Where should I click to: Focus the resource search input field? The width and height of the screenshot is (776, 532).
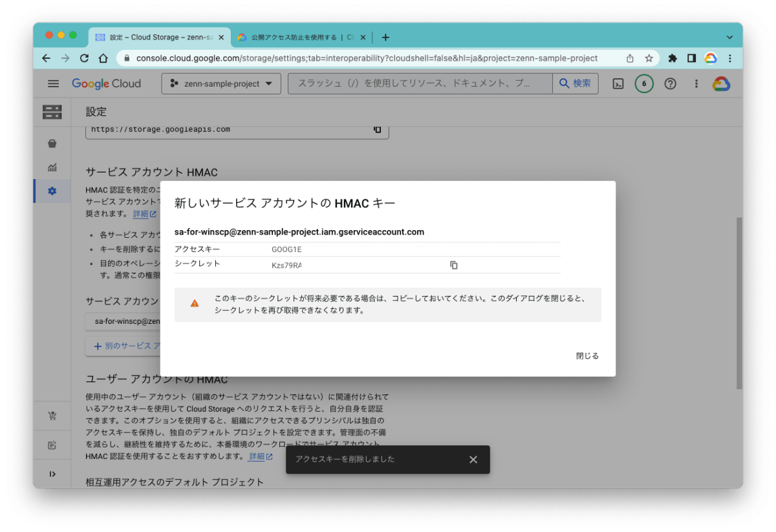click(420, 83)
